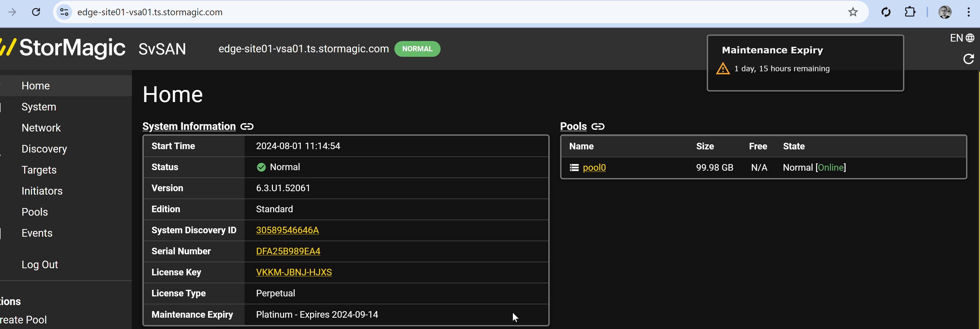Screen dimensions: 980x329
Task: Open the Pools heading link
Action: pos(573,126)
